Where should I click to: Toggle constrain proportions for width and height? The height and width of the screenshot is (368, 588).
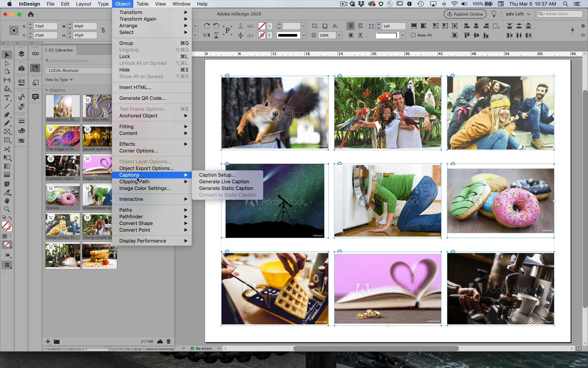coord(103,30)
